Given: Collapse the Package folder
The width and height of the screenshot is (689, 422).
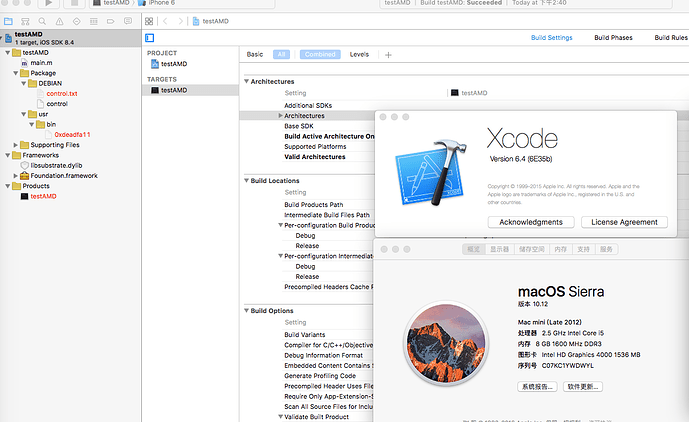Looking at the screenshot, I should pos(15,73).
